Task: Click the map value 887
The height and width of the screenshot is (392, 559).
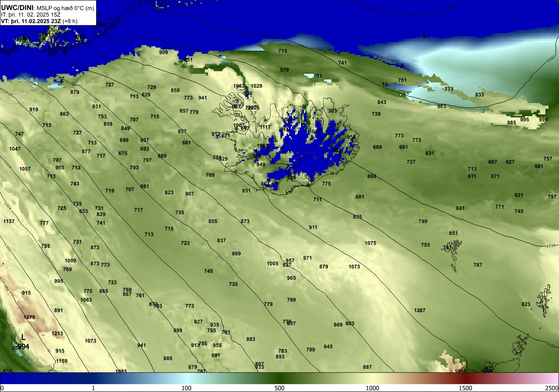Action: pyautogui.click(x=367, y=367)
